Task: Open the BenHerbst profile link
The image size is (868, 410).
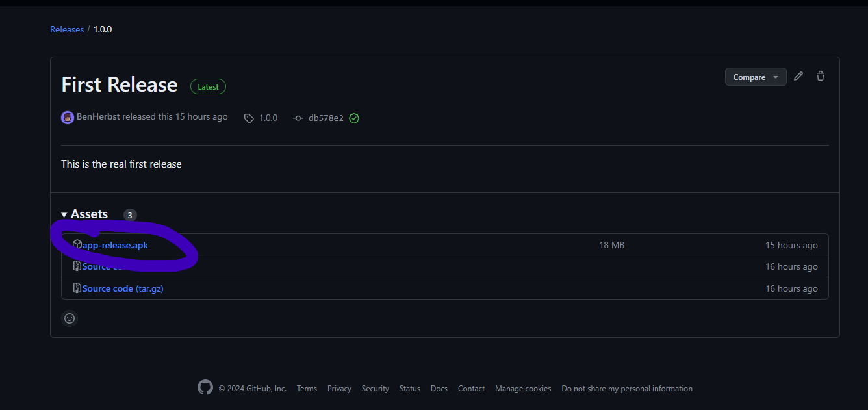Action: coord(98,117)
